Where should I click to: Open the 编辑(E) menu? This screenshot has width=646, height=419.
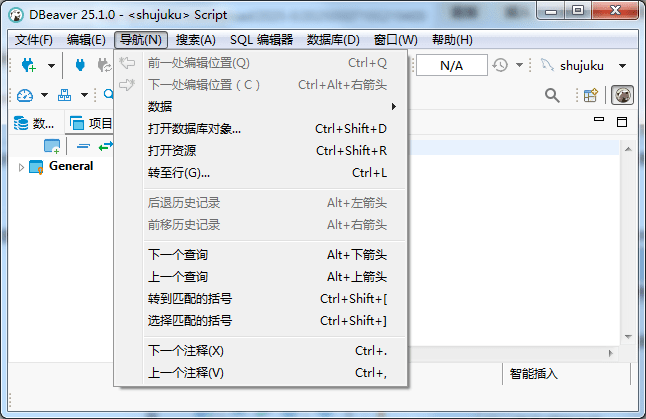86,40
